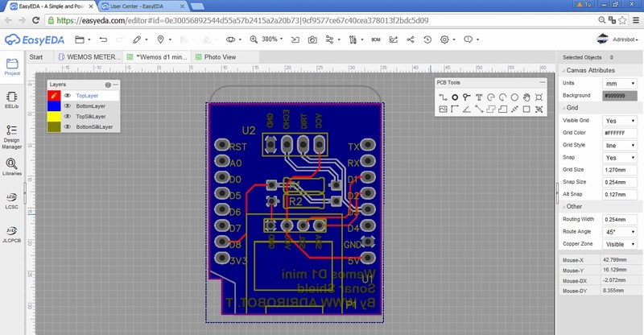
Task: Select the Dimension measure tool in PCB Tools
Action: pyautogui.click(x=514, y=109)
